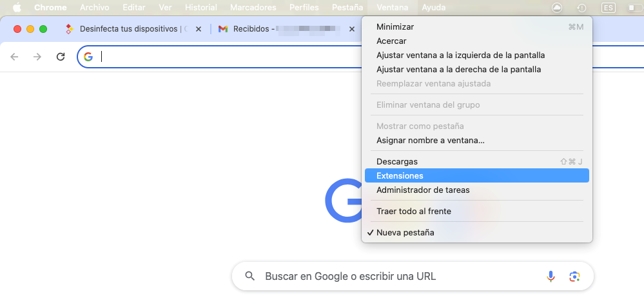
Task: Click the Google search box
Action: coord(393,277)
